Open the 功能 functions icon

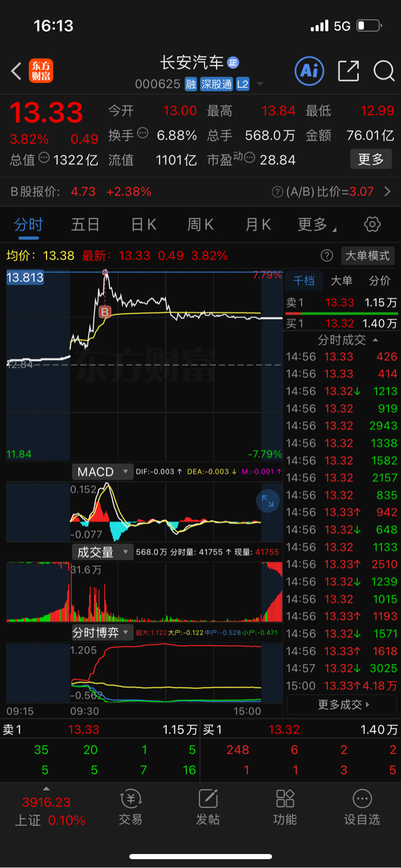click(x=285, y=807)
